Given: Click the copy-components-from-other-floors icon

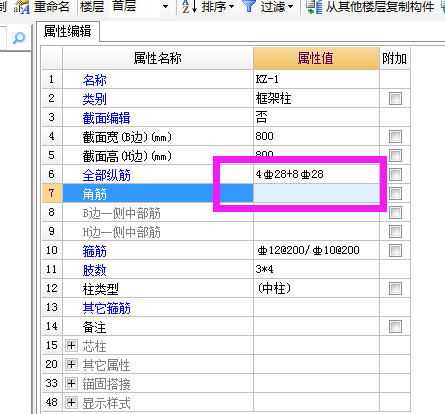Looking at the screenshot, I should tap(314, 7).
